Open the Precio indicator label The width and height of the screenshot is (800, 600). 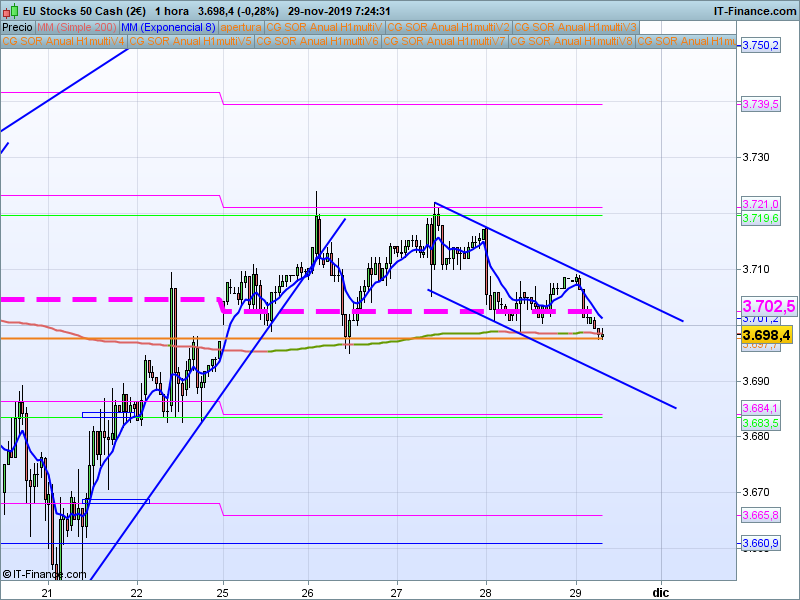pyautogui.click(x=17, y=27)
